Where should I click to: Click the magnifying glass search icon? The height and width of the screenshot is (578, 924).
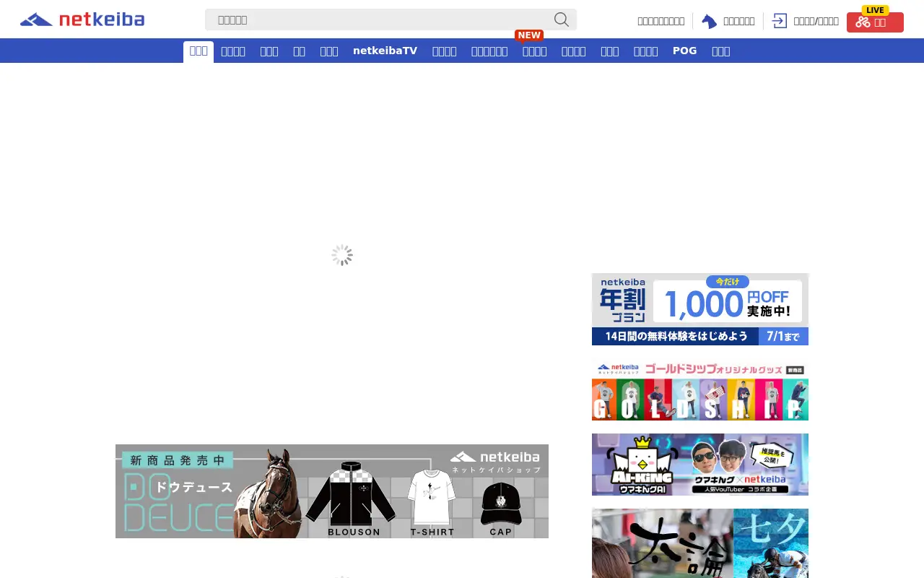coord(562,20)
